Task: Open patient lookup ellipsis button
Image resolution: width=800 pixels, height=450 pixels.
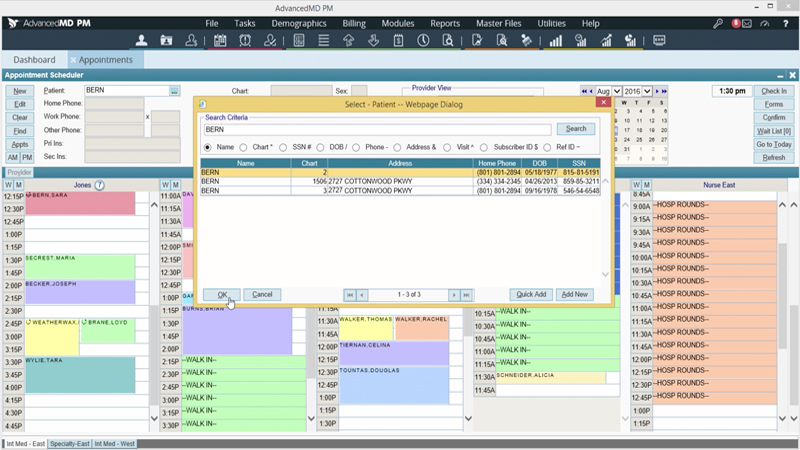Action: [x=174, y=91]
